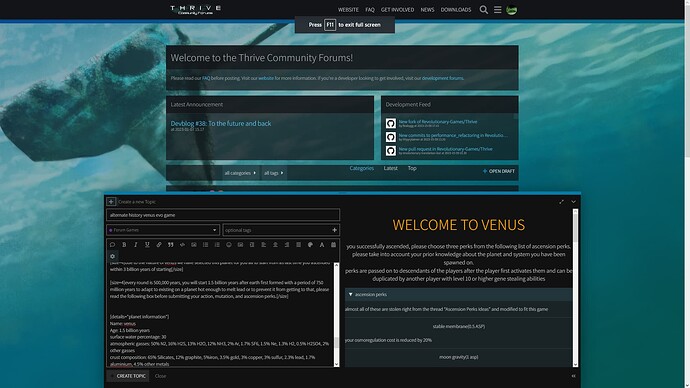
Task: Apply italic formatting in composer toolbar
Action: coord(136,245)
